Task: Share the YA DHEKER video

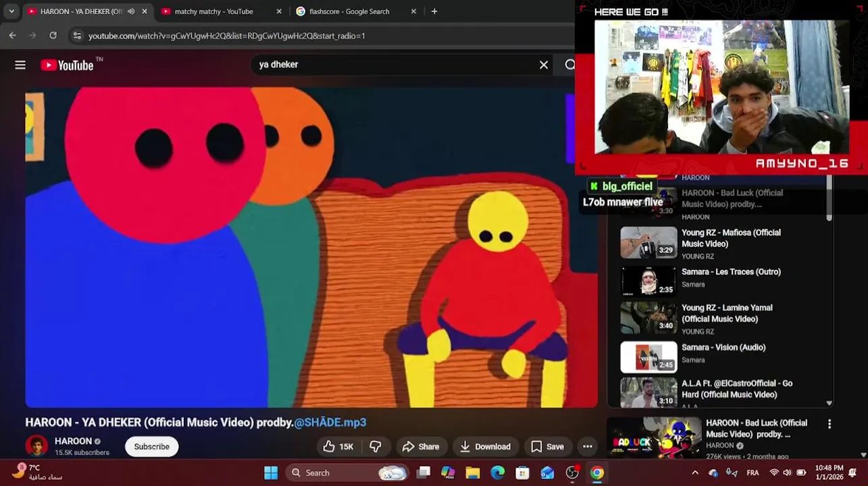Action: (x=421, y=447)
